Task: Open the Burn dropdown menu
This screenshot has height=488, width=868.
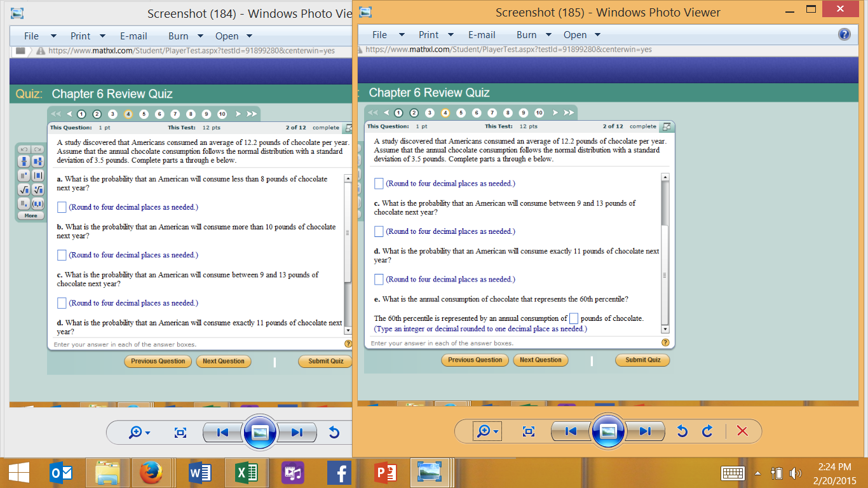Action: [526, 35]
